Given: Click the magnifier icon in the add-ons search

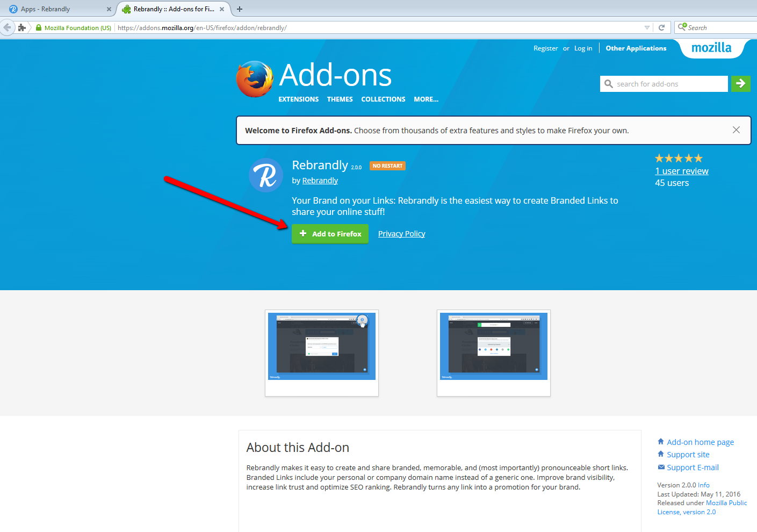Looking at the screenshot, I should tap(609, 84).
